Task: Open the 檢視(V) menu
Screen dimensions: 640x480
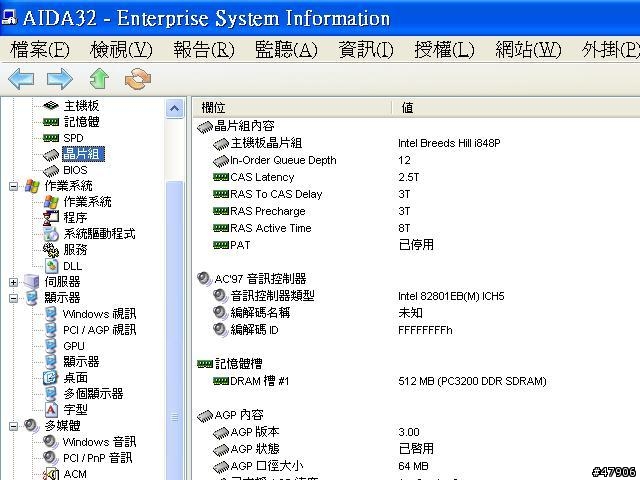Action: [x=121, y=50]
